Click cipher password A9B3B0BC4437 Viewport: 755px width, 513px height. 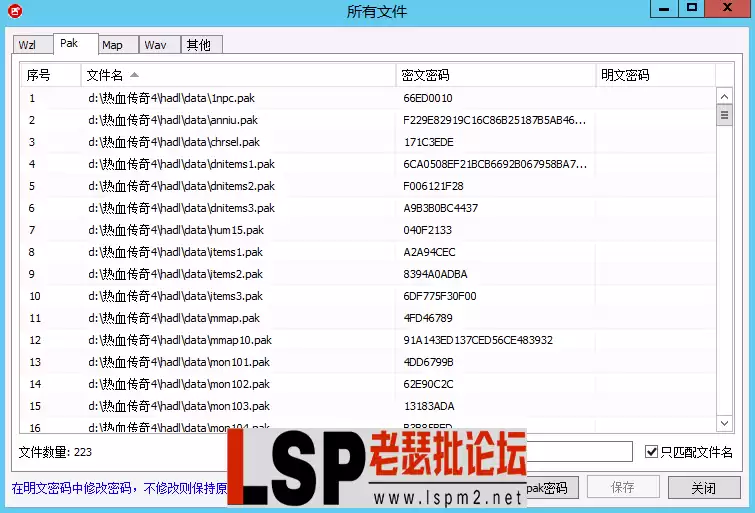coord(441,208)
